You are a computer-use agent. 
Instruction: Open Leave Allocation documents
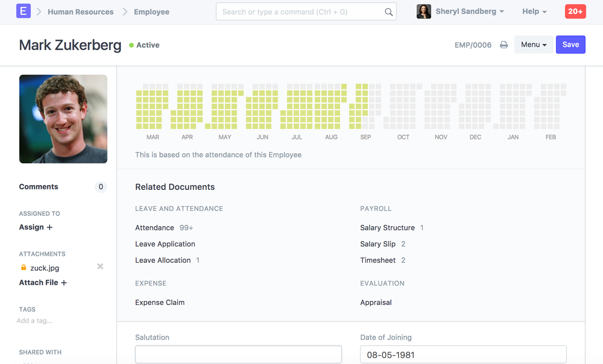pos(163,260)
